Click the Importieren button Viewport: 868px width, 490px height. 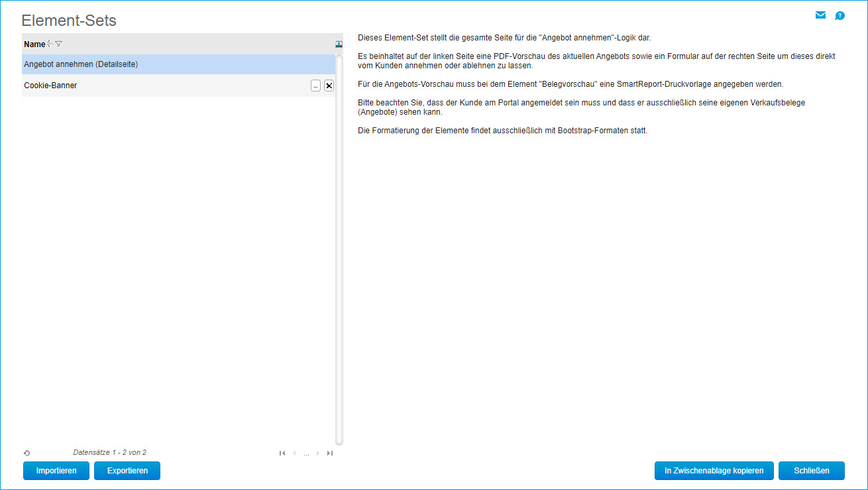[x=56, y=471]
